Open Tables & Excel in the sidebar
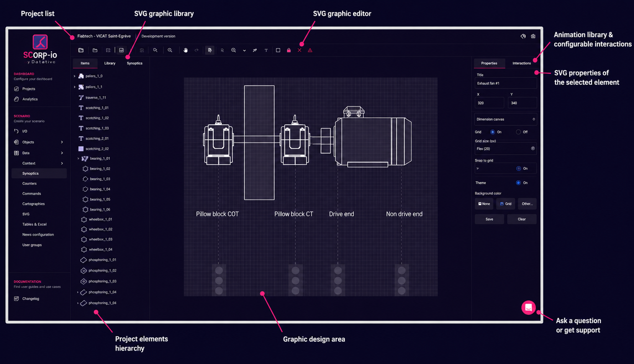The width and height of the screenshot is (634, 364). (34, 224)
